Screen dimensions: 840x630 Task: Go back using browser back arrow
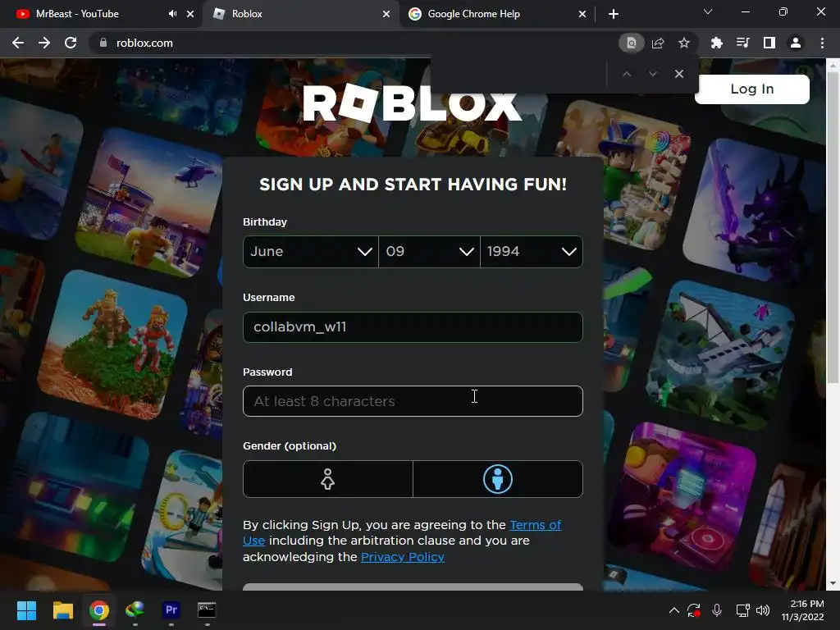[18, 43]
